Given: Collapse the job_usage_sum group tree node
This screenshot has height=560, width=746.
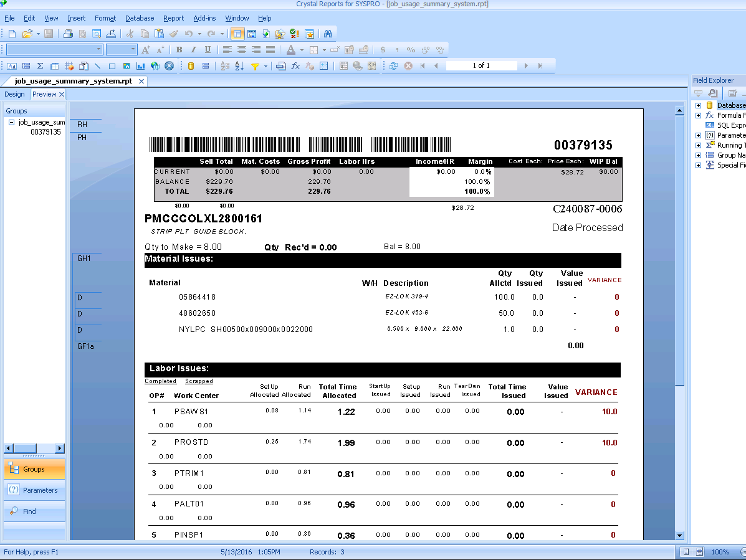Looking at the screenshot, I should pyautogui.click(x=11, y=123).
